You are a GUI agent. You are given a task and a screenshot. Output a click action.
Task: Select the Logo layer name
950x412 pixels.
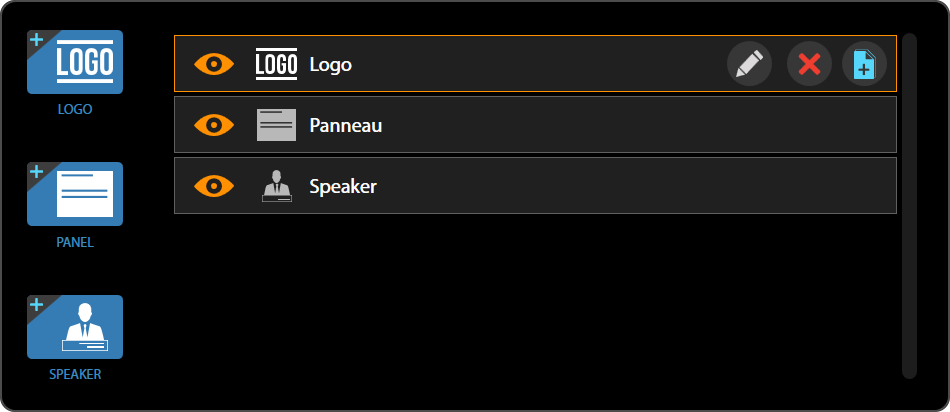tap(331, 64)
